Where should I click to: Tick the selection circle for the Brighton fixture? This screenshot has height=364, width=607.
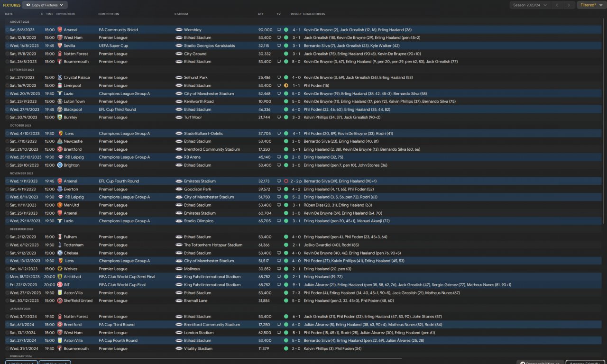7,165
